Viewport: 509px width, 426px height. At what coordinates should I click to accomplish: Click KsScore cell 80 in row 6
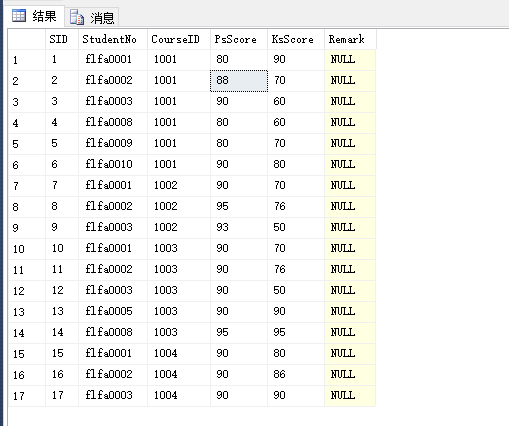coord(296,165)
